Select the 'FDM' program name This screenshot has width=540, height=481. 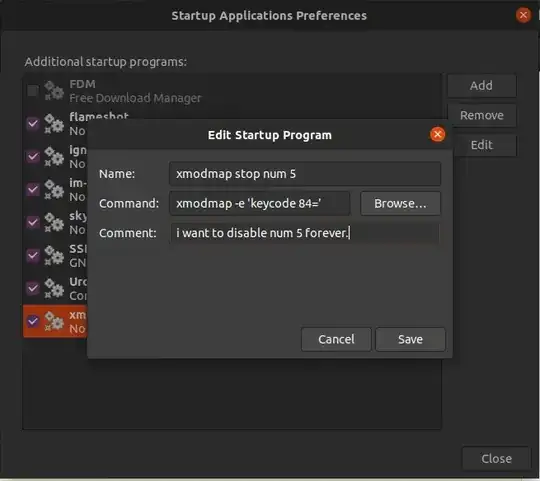click(83, 84)
